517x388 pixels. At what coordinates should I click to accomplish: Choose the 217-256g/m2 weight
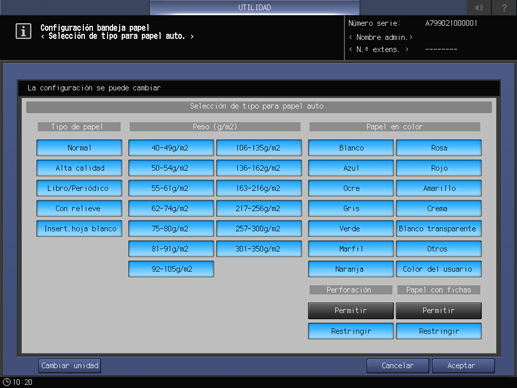tap(259, 208)
